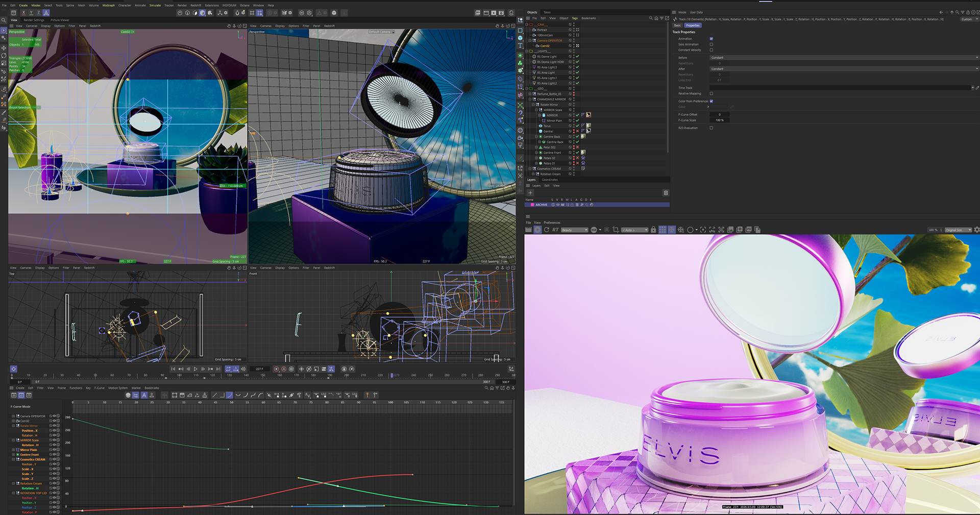The width and height of the screenshot is (980, 515).
Task: Open the After dropdown
Action: 844,69
